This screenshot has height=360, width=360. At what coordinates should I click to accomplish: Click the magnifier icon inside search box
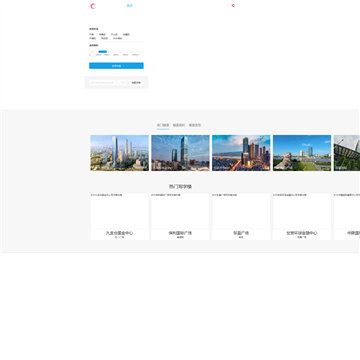point(123,82)
